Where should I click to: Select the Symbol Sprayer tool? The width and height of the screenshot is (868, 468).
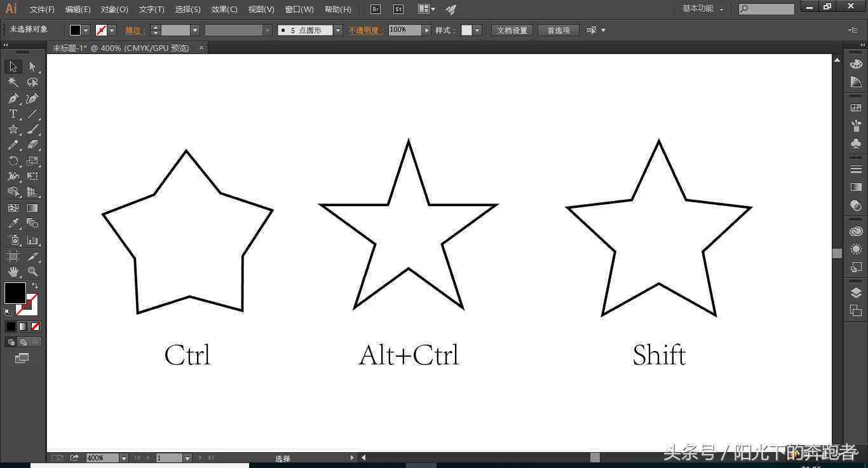tap(13, 240)
